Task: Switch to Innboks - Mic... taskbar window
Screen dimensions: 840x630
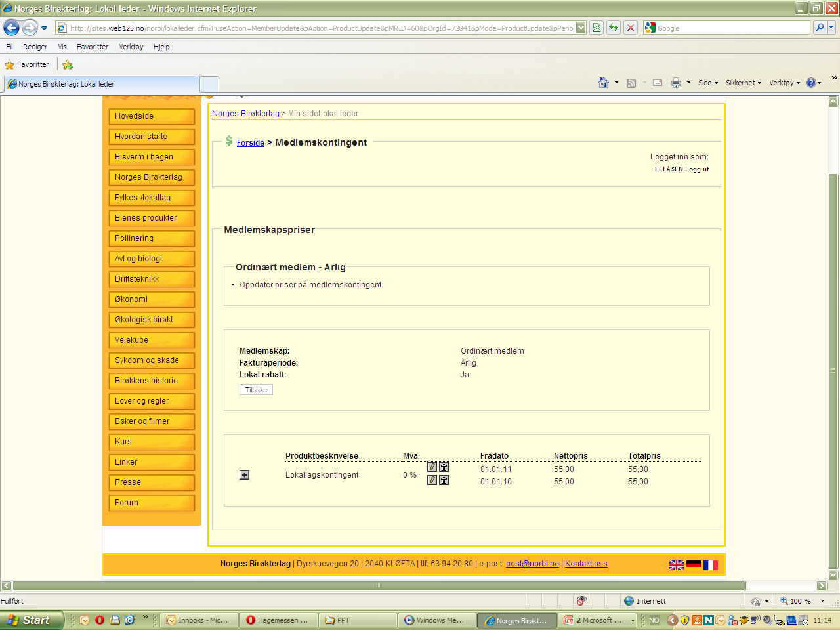Action: coord(199,620)
